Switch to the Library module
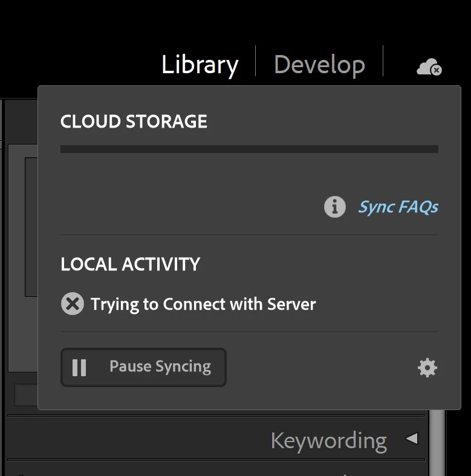Screen dimensions: 471x476 click(x=200, y=65)
